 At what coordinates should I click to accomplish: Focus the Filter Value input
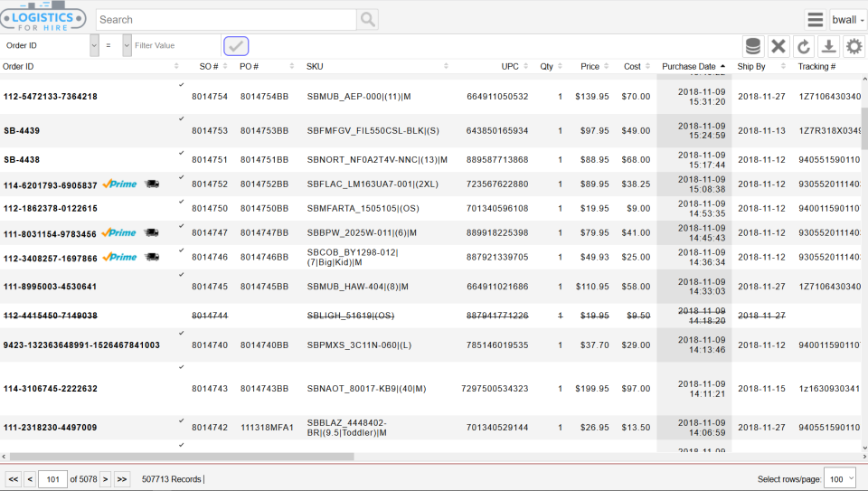[176, 45]
